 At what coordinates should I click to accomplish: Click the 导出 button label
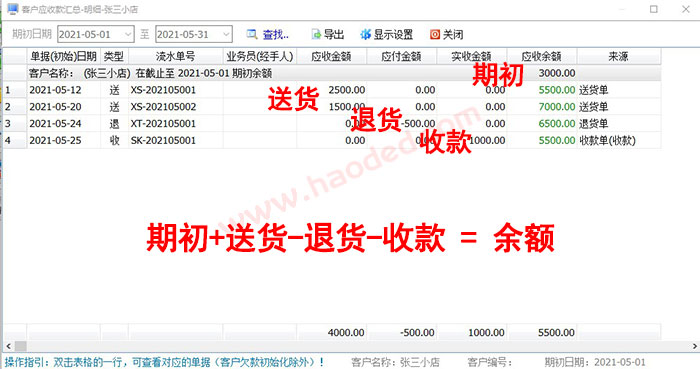[x=333, y=34]
